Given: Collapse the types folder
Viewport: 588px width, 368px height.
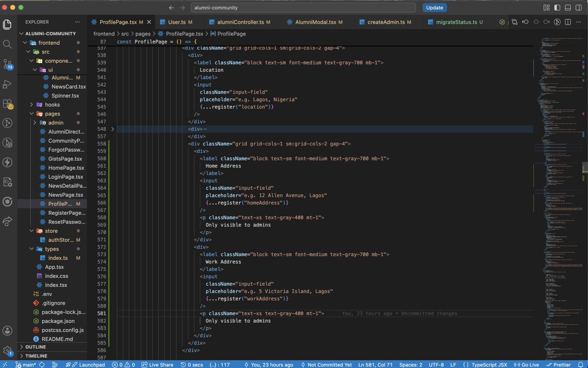Looking at the screenshot, I should click(31, 249).
